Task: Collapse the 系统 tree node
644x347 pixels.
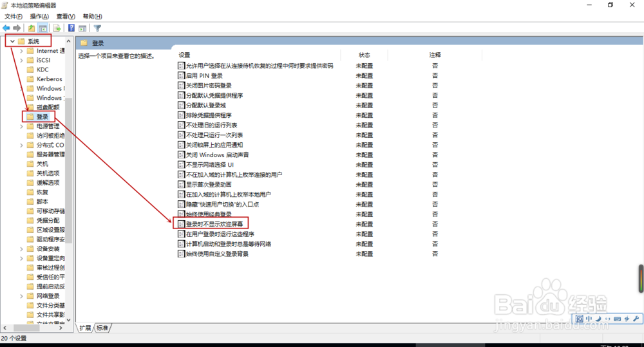Action: click(12, 41)
